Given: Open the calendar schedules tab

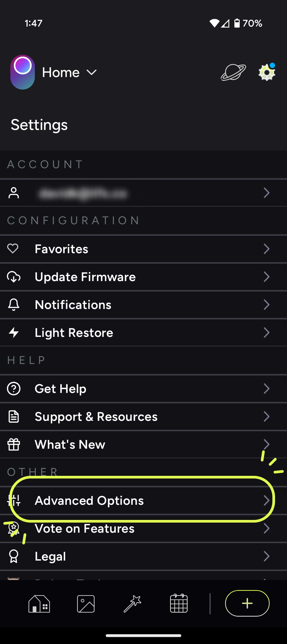Looking at the screenshot, I should 179,603.
